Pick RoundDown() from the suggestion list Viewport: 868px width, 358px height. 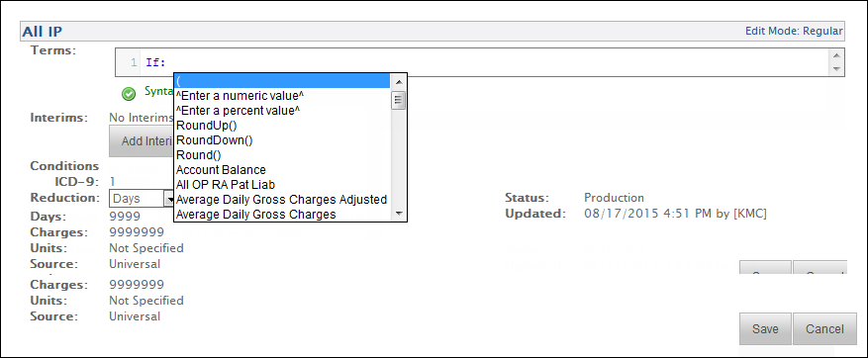(282, 140)
